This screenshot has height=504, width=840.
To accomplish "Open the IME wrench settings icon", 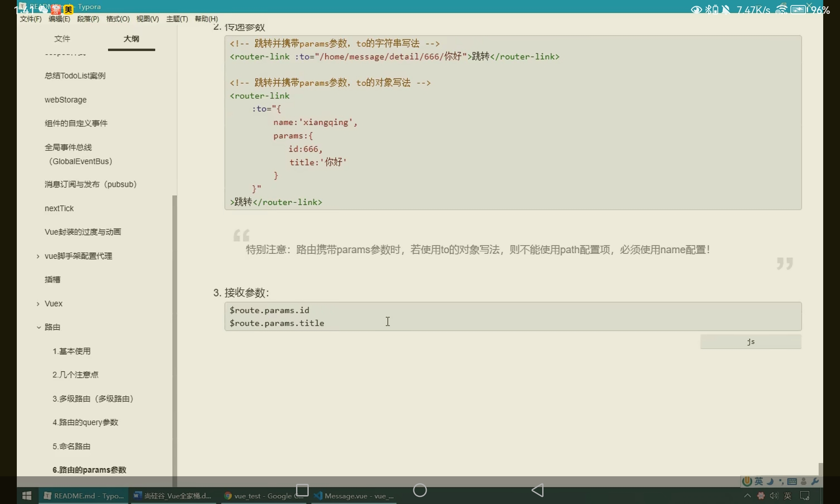I will click(815, 481).
